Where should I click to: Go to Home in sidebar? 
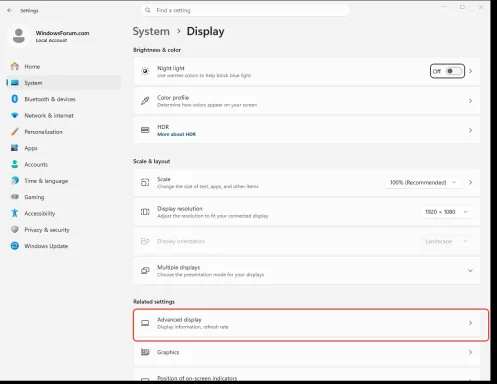point(64,66)
